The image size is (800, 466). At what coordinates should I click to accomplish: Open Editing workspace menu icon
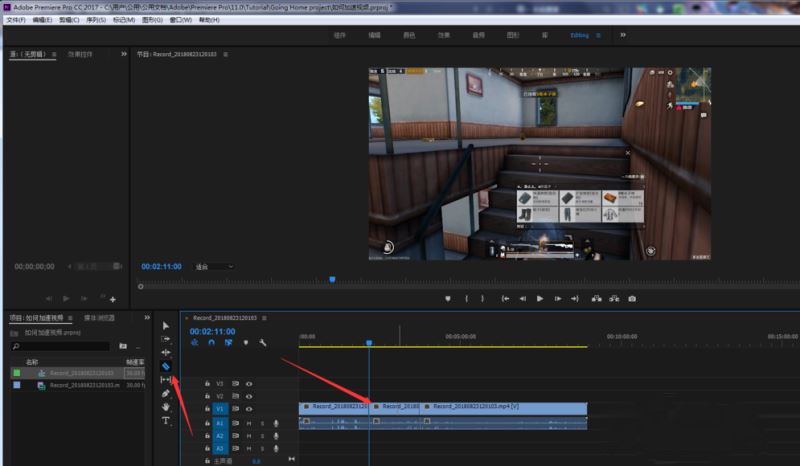point(598,36)
